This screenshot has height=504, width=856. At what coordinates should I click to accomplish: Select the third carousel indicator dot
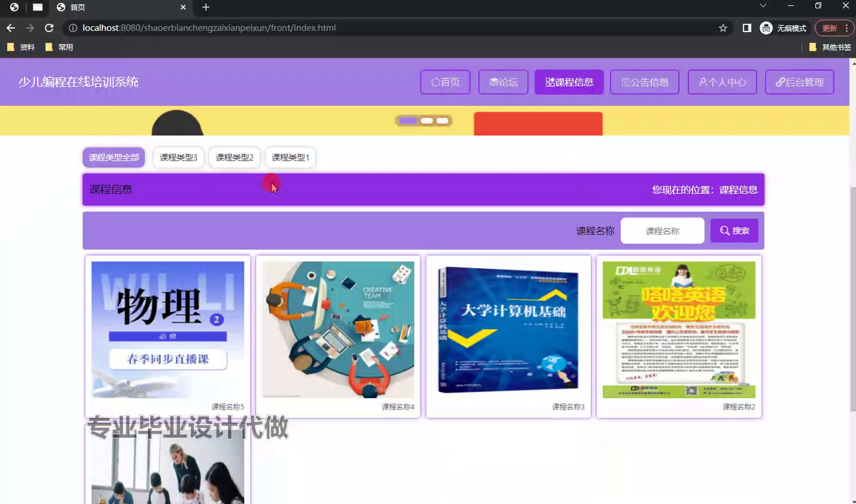442,121
